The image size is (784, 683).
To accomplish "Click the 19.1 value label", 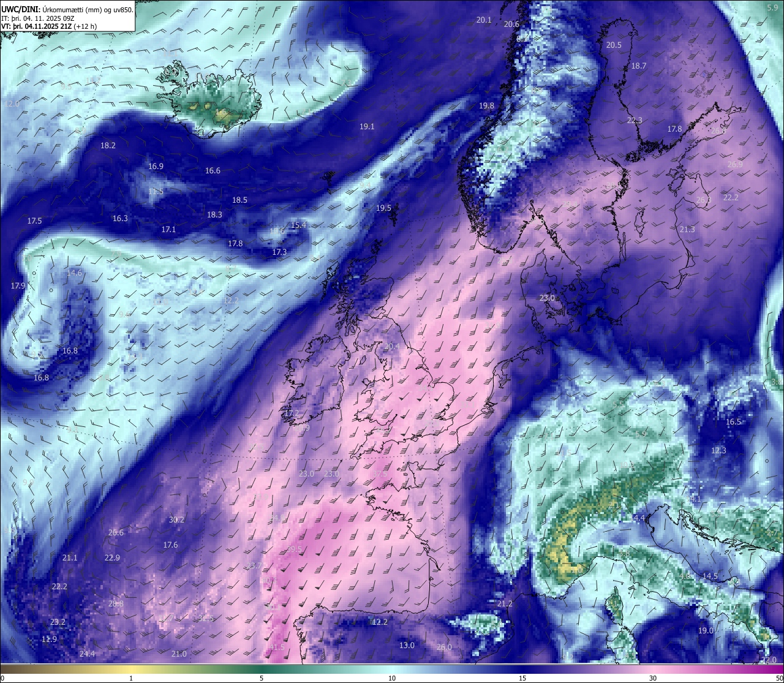I will [367, 127].
